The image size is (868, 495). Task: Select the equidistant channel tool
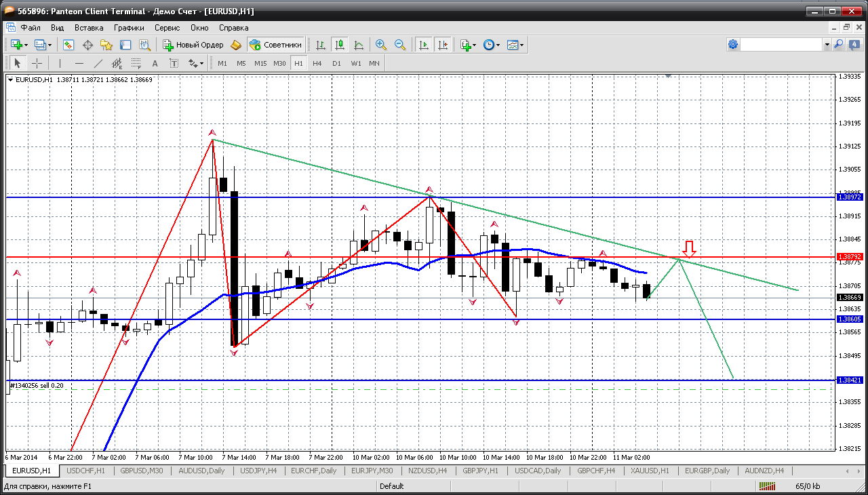pyautogui.click(x=117, y=63)
